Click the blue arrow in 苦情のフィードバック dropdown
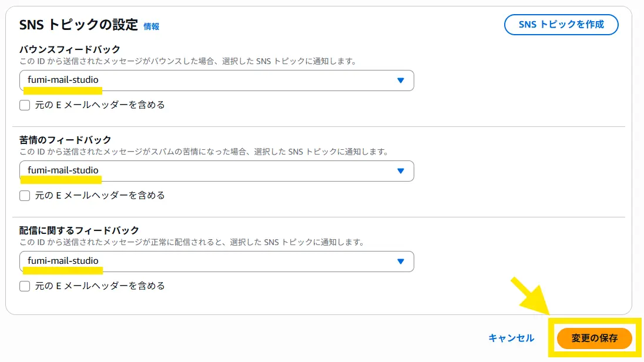Image resolution: width=644 pixels, height=362 pixels. pos(401,171)
